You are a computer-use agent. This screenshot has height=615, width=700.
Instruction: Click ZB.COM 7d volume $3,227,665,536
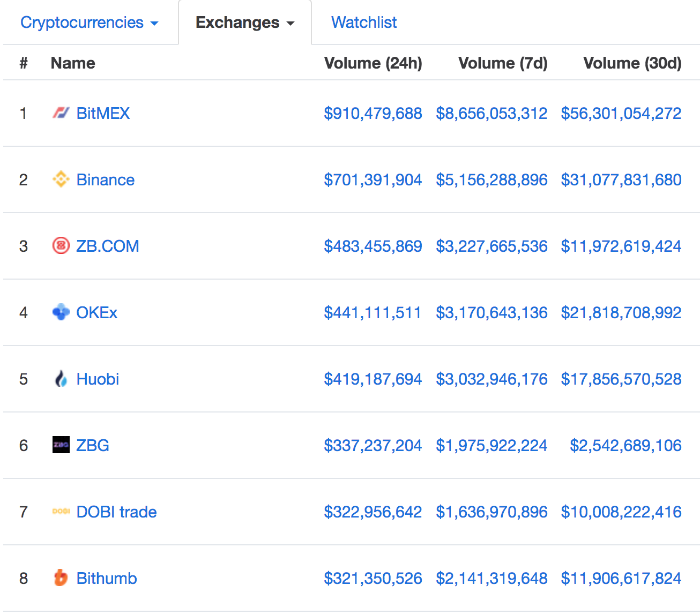492,246
